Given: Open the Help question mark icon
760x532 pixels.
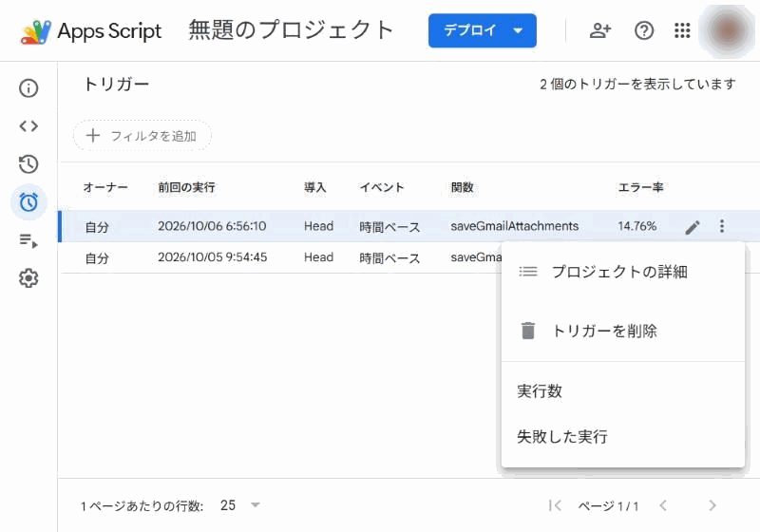Looking at the screenshot, I should click(x=644, y=30).
